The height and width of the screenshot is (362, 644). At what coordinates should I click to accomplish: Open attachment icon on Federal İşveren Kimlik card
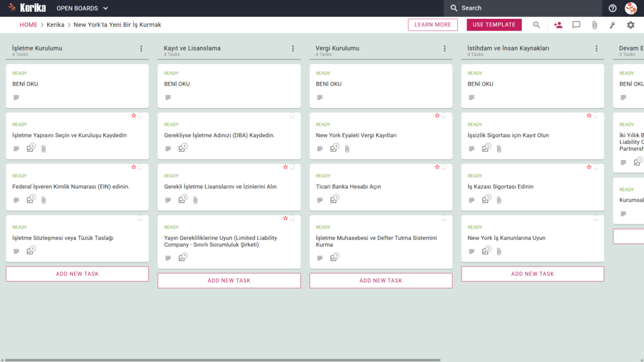tap(43, 200)
